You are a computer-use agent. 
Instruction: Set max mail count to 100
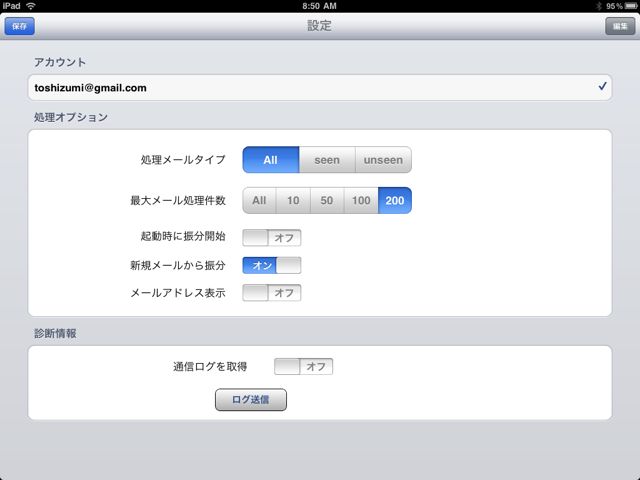(361, 200)
